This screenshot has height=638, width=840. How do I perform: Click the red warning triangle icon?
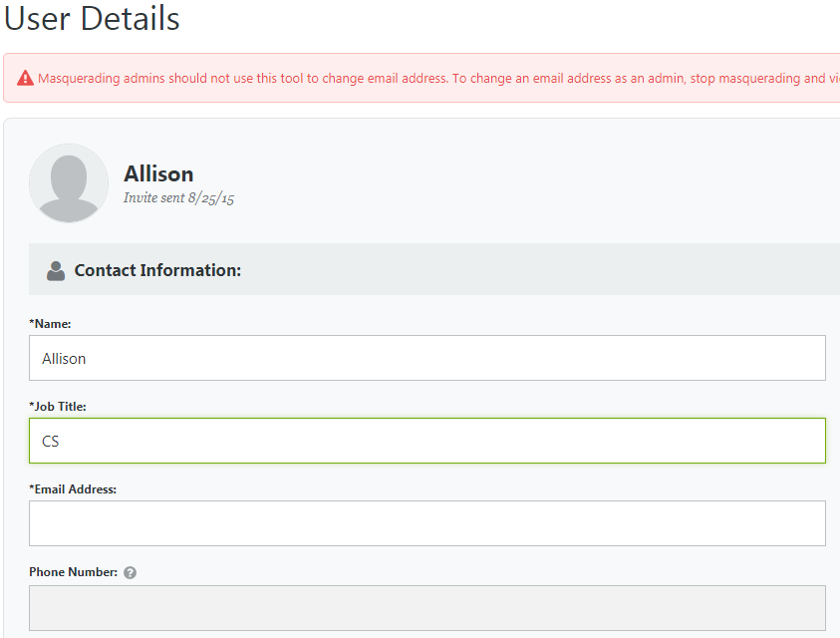pyautogui.click(x=27, y=77)
